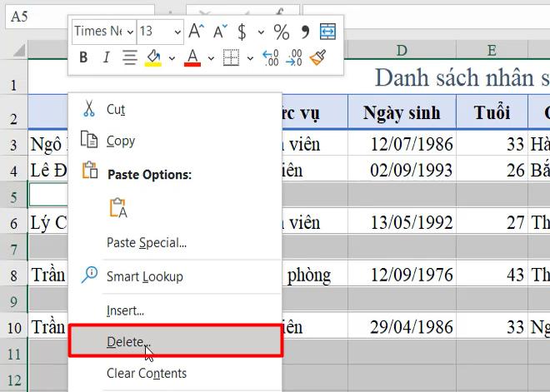
Task: Click the cell starting with Ngô in row 3
Action: [48, 143]
